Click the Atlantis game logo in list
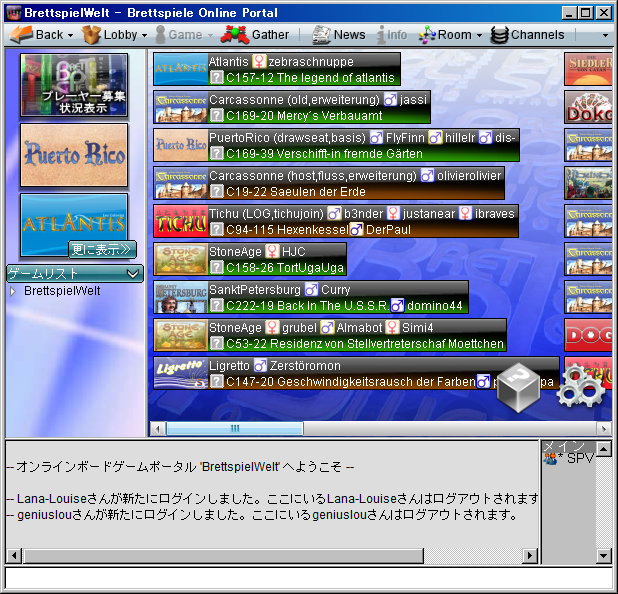Image resolution: width=618 pixels, height=594 pixels. (181, 69)
